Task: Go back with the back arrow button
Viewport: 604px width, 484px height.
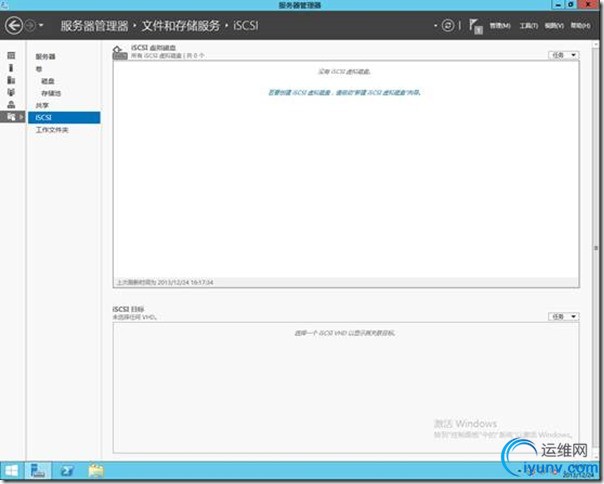Action: point(14,26)
